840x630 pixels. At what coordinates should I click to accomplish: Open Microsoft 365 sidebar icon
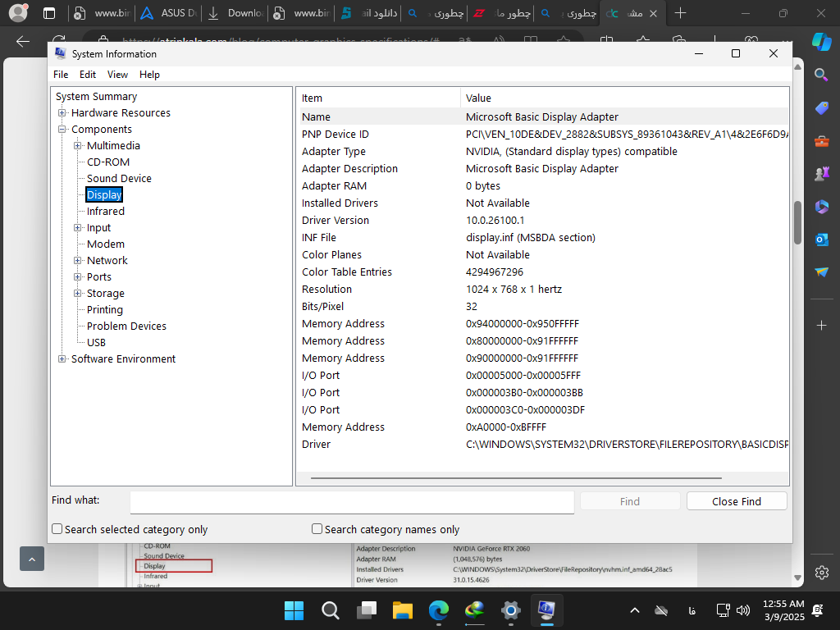click(821, 206)
